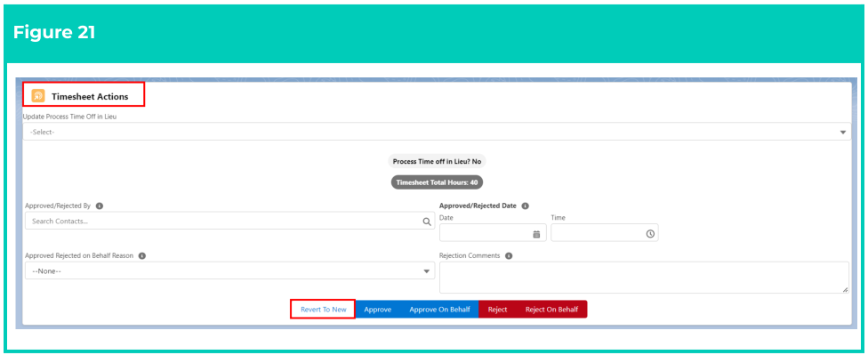Click the Approved/Rejected Date info icon
This screenshot has width=868, height=355.
coord(525,206)
